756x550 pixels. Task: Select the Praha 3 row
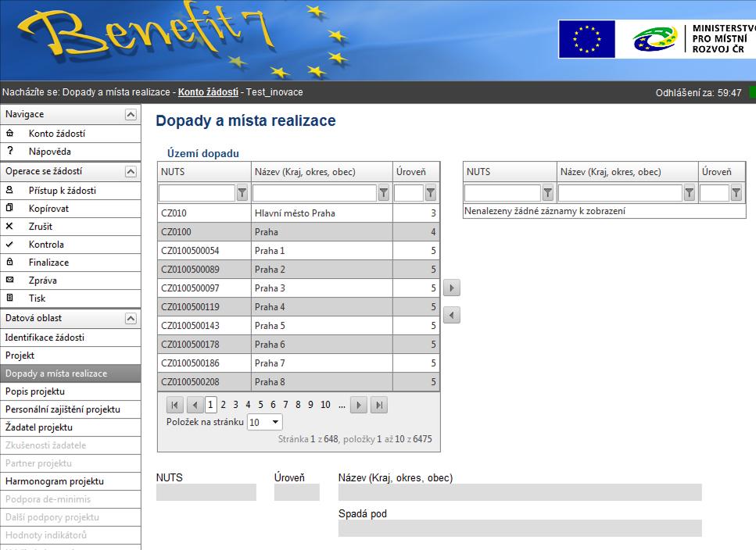pos(299,288)
